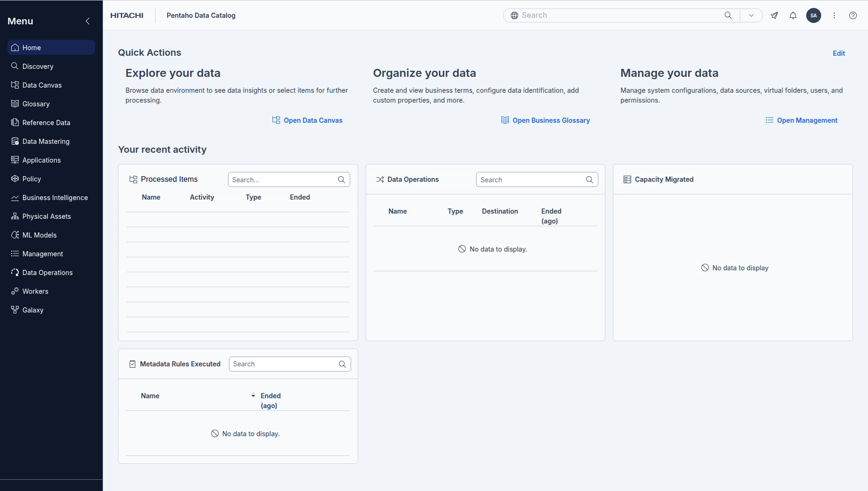The height and width of the screenshot is (491, 868).
Task: Click search icon in Metadata Rules Executed panel
Action: pyautogui.click(x=342, y=364)
